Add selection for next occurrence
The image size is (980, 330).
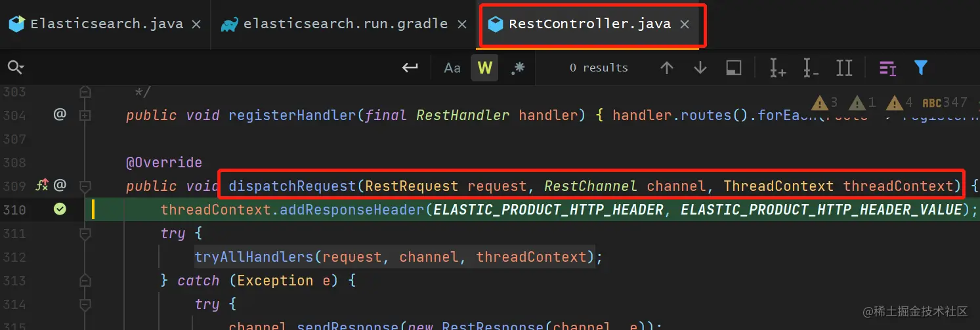click(778, 68)
